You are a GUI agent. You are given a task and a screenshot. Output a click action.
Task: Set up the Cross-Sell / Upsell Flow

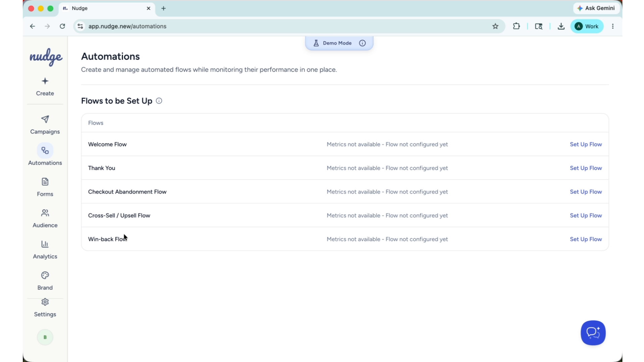click(x=586, y=216)
